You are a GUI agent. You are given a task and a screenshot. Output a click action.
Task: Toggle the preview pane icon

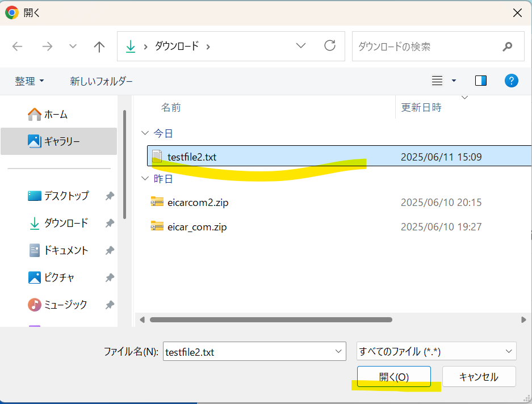tap(481, 81)
